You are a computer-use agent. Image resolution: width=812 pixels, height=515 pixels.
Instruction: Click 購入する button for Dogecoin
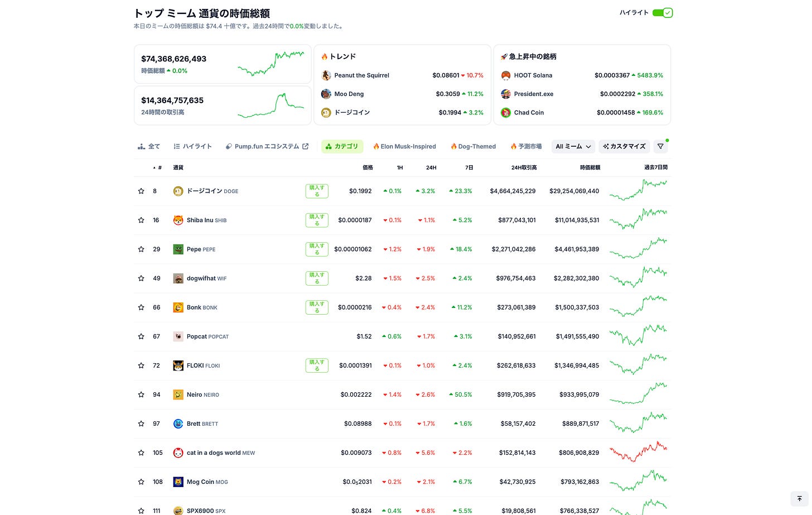click(317, 191)
